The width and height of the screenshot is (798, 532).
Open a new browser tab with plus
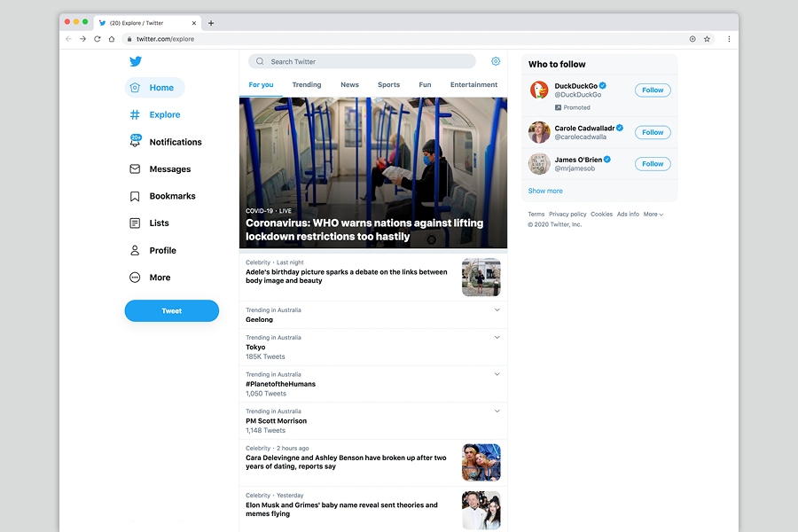[x=211, y=23]
